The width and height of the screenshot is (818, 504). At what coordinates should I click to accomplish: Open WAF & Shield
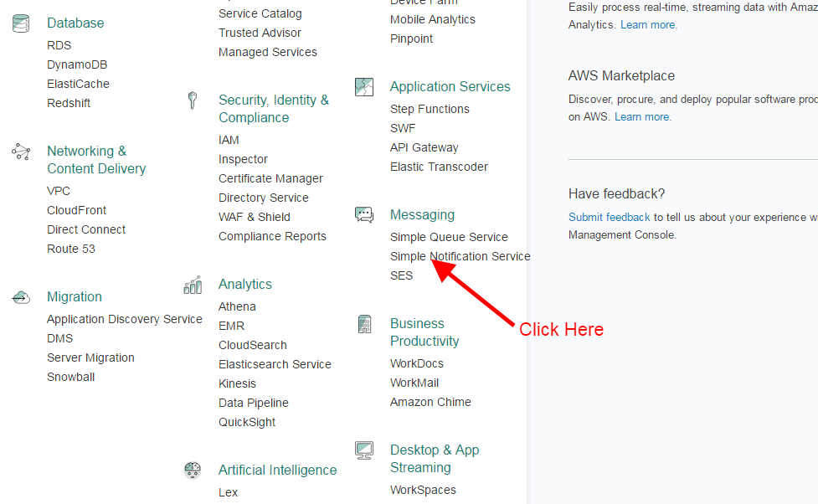254,217
